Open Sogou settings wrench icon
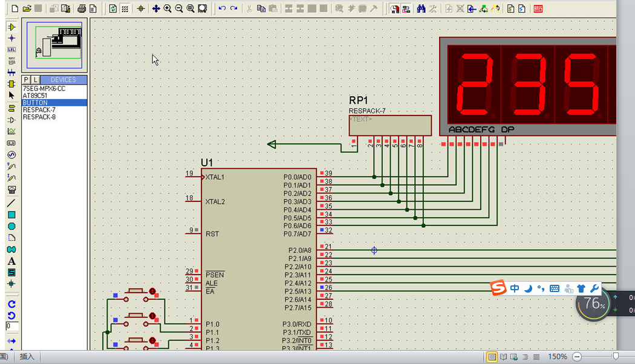The image size is (635, 364). pos(594,288)
